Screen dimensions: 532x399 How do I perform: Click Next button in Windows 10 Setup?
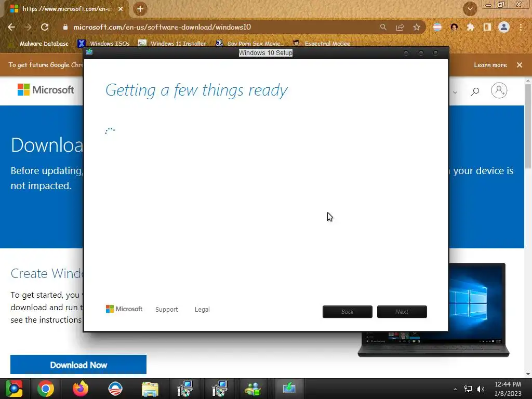[402, 312]
